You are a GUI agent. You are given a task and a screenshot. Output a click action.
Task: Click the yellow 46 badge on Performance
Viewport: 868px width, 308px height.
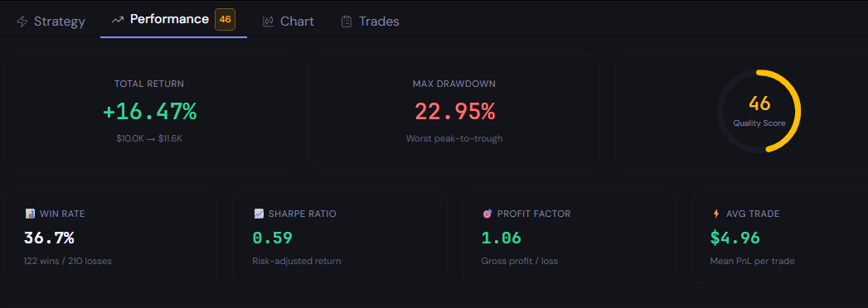(x=225, y=19)
